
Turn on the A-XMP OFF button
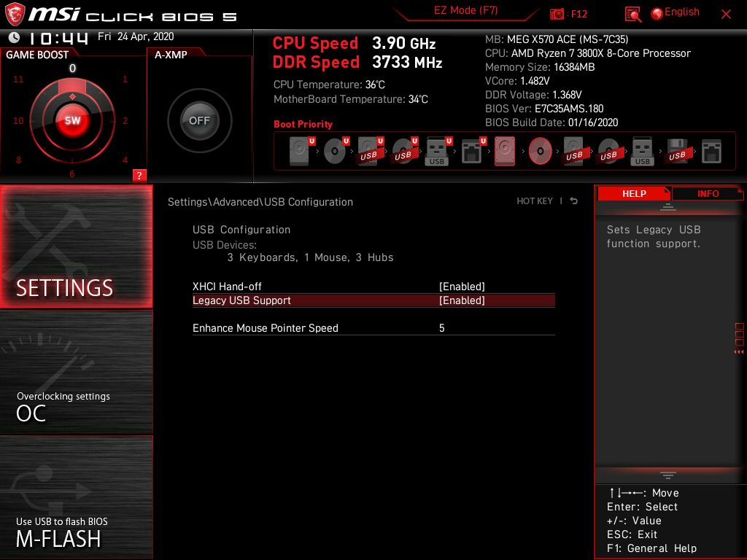[x=199, y=120]
